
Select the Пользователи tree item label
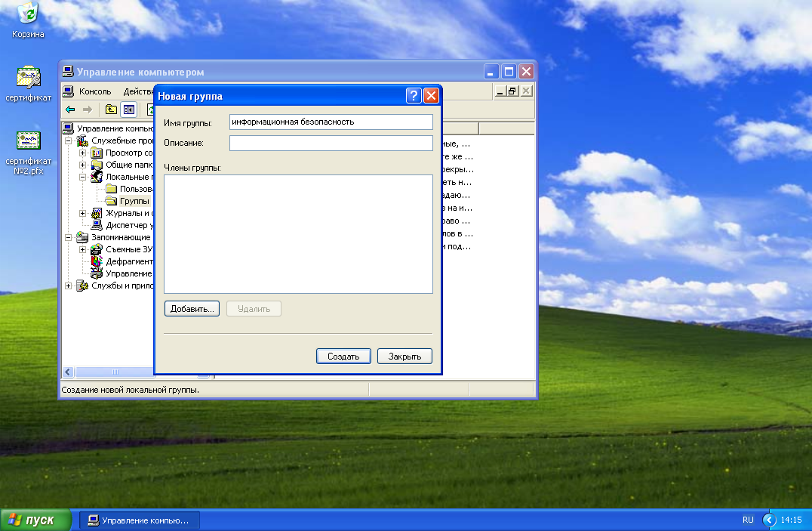tap(136, 189)
